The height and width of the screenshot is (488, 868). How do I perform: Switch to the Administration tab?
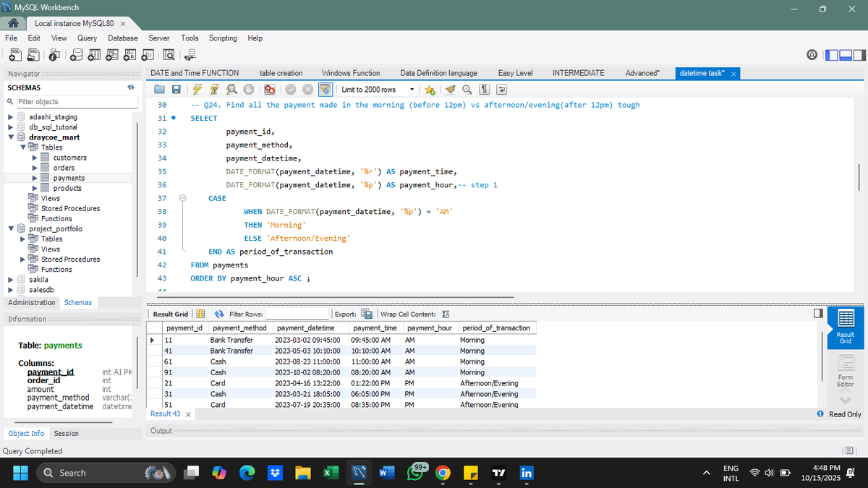pos(32,302)
